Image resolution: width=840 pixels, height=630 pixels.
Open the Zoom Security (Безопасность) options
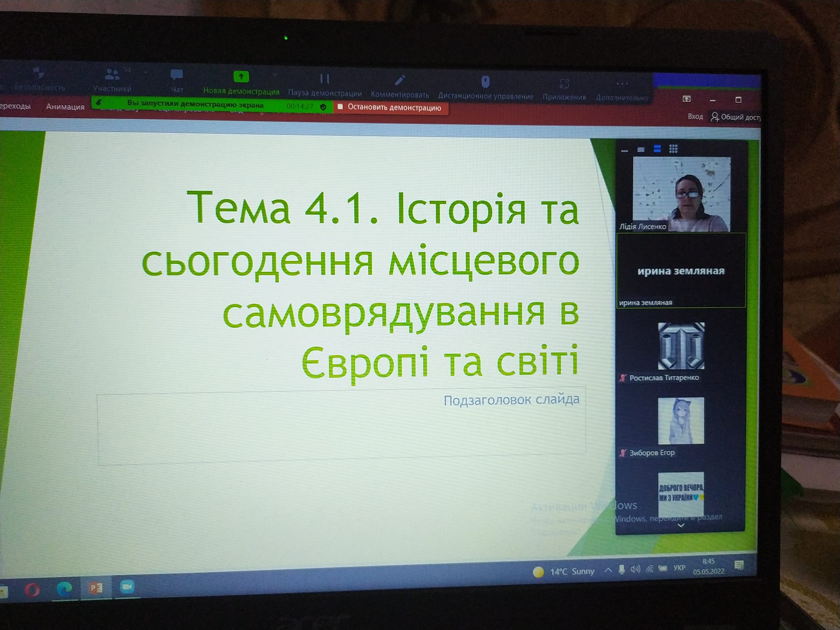(39, 78)
